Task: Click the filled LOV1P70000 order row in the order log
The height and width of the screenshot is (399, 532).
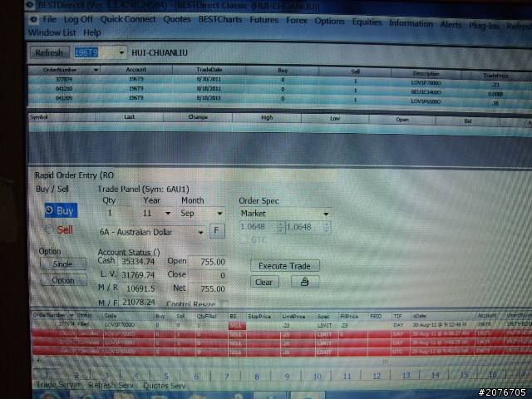Action: [x=282, y=325]
